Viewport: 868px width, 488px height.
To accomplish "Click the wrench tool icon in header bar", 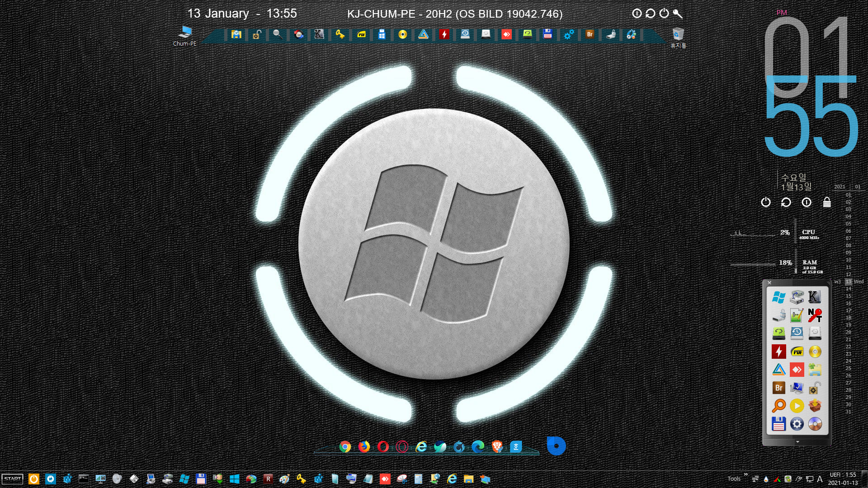I will point(677,14).
